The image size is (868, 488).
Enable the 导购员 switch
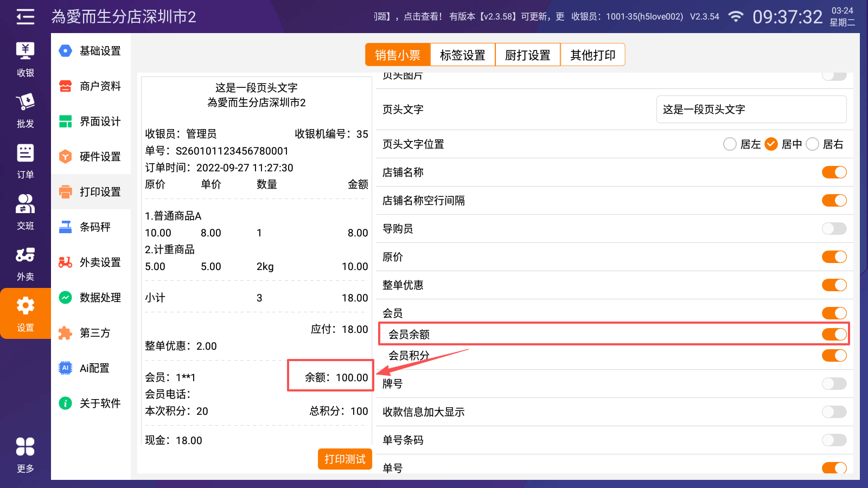834,229
